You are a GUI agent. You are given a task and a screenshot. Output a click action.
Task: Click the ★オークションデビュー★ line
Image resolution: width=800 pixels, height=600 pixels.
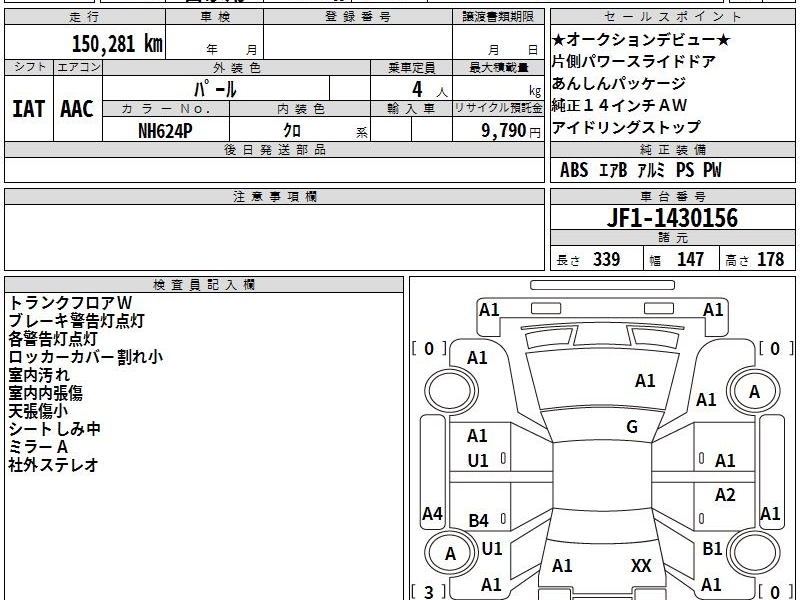coord(641,40)
